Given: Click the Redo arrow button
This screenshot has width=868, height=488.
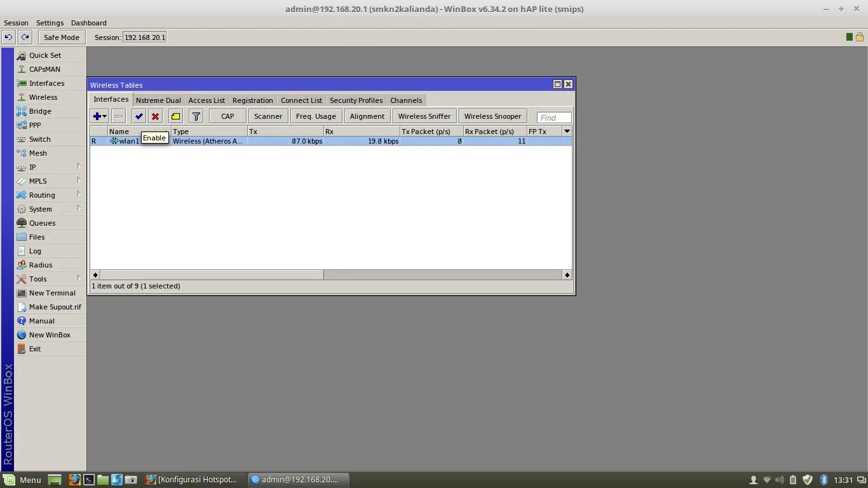Looking at the screenshot, I should pyautogui.click(x=25, y=37).
